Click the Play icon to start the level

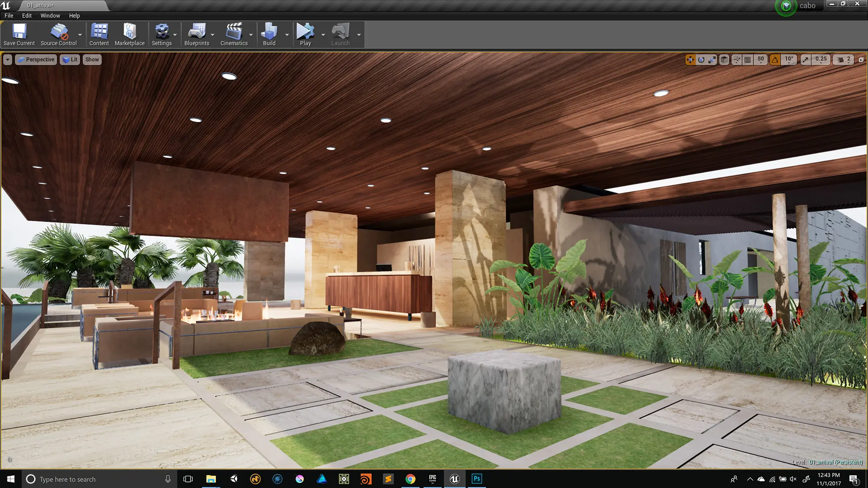tap(306, 34)
